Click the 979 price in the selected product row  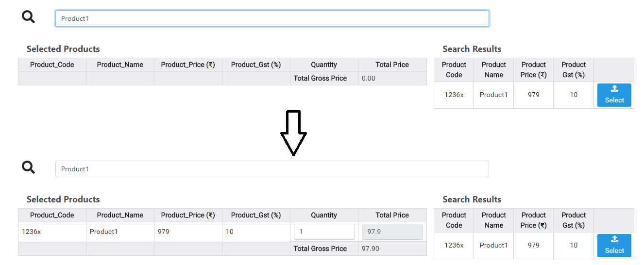[x=164, y=232]
